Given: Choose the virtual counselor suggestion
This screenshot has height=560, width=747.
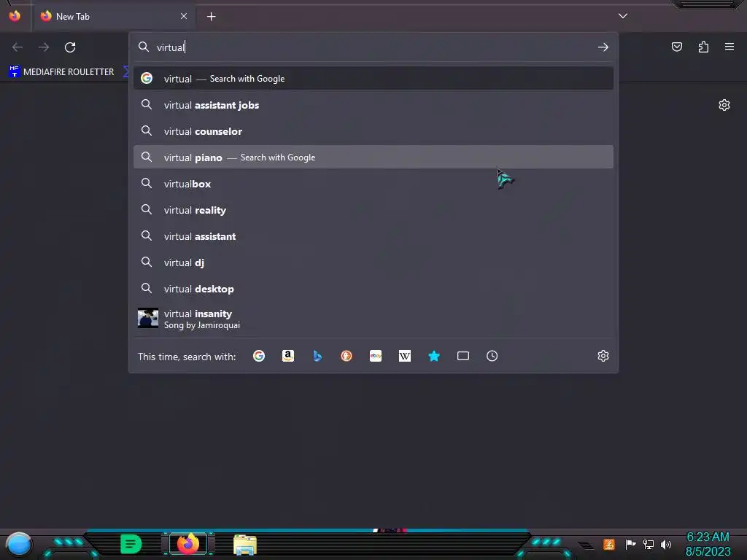Looking at the screenshot, I should click(x=373, y=131).
